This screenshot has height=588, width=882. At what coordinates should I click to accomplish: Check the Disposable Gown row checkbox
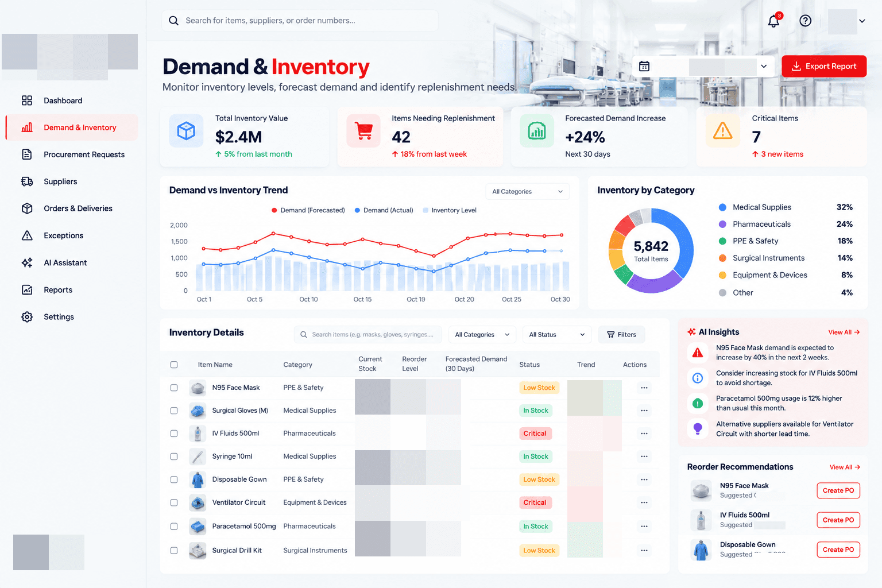tap(174, 479)
